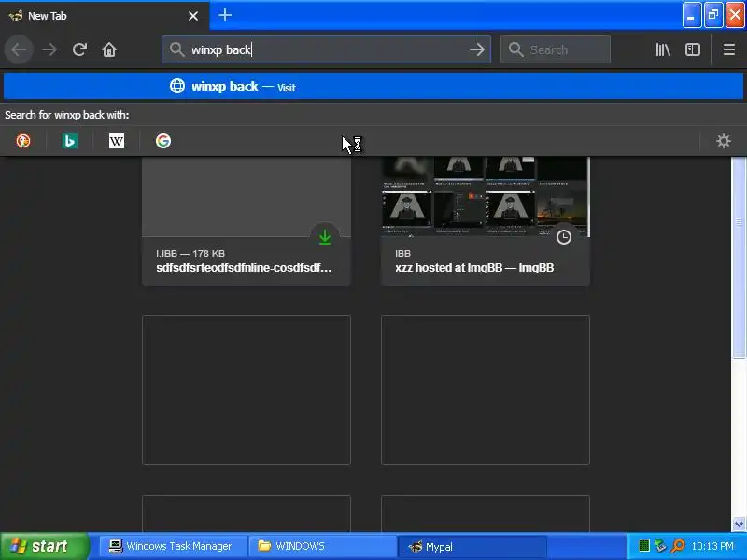Click the gray preview of download tile

pos(247,196)
